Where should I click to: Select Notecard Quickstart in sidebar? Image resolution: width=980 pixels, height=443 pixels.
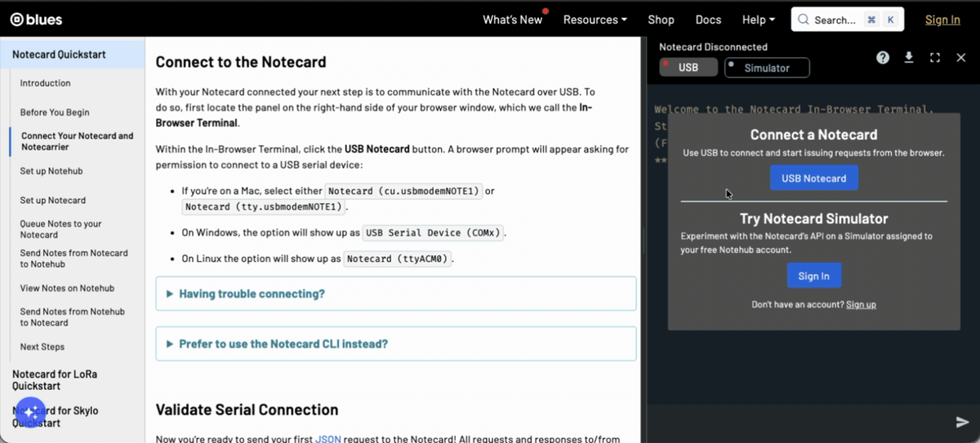click(59, 55)
